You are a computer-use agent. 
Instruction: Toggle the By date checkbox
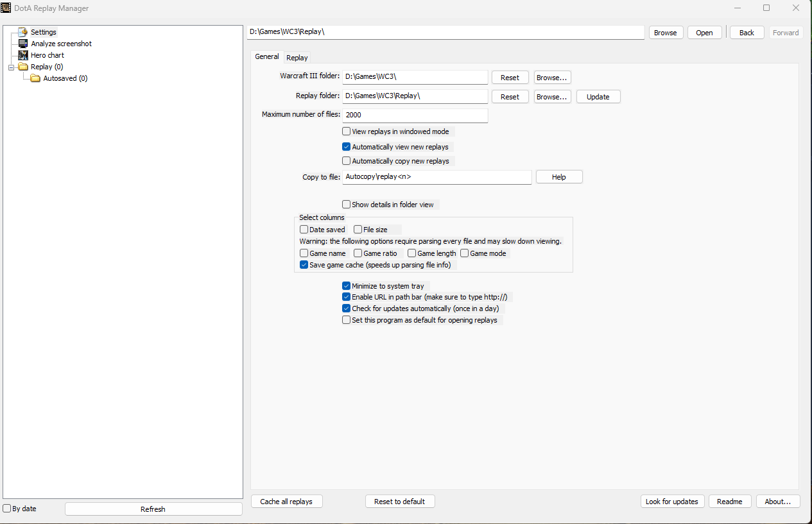point(7,509)
